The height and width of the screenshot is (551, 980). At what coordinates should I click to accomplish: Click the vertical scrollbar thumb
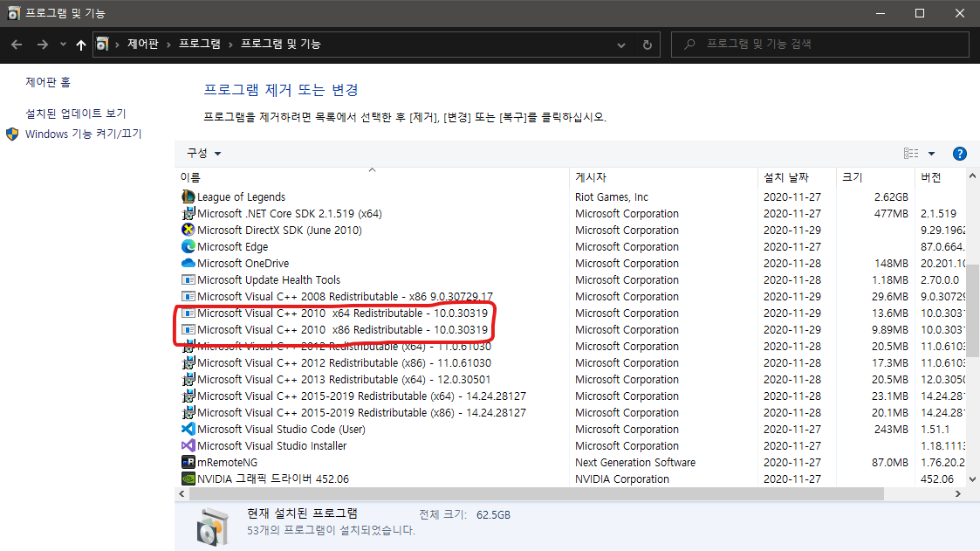(x=972, y=311)
